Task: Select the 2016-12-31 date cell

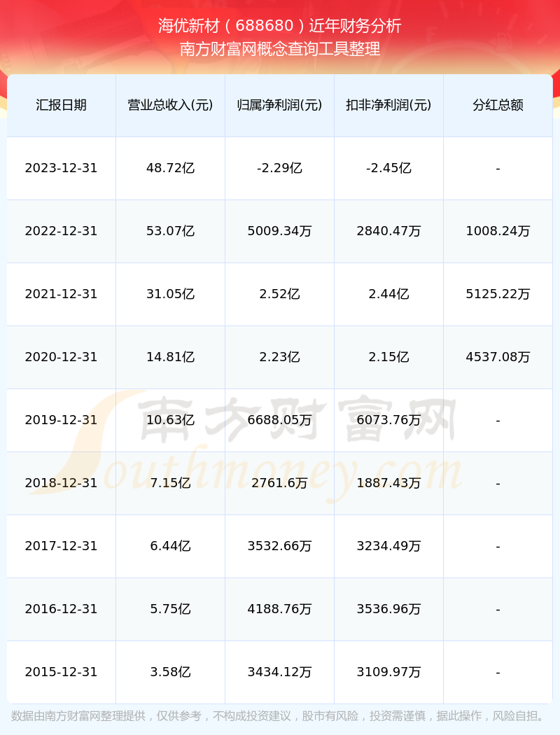Action: [62, 610]
